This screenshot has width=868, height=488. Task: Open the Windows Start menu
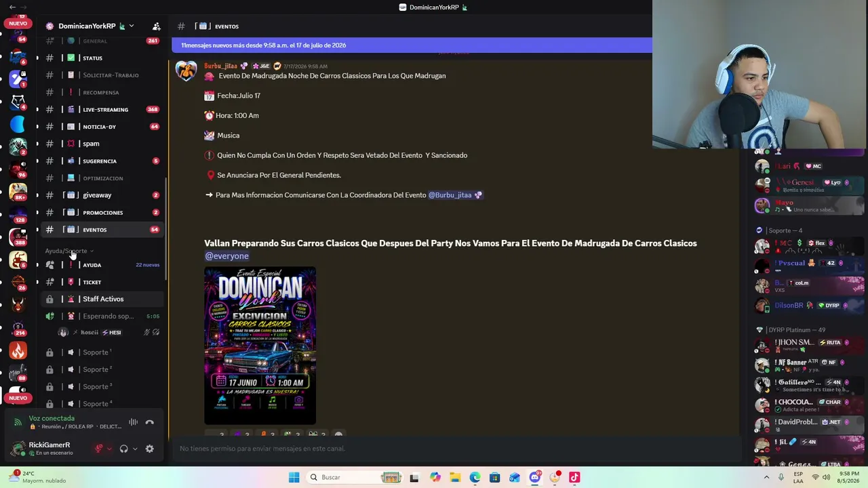tap(294, 477)
